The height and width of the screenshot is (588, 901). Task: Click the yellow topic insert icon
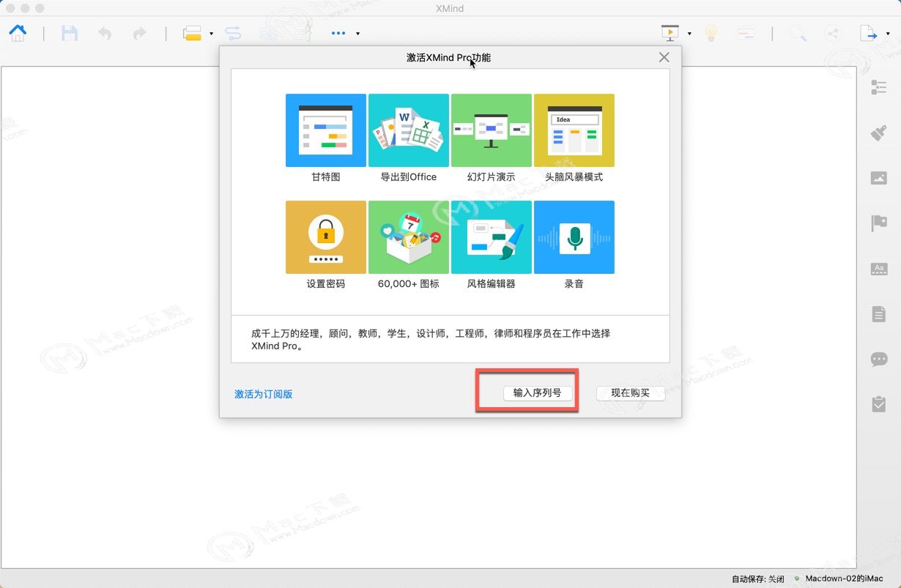(192, 33)
